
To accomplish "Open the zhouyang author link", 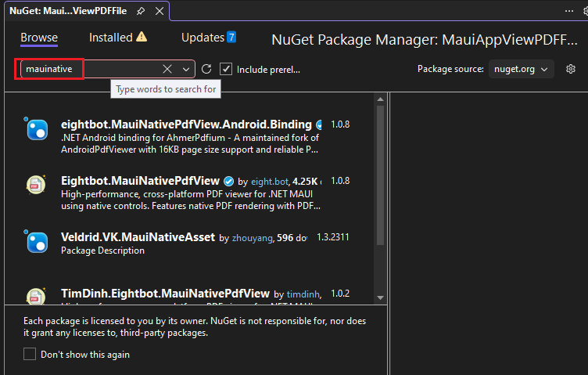I will 253,238.
